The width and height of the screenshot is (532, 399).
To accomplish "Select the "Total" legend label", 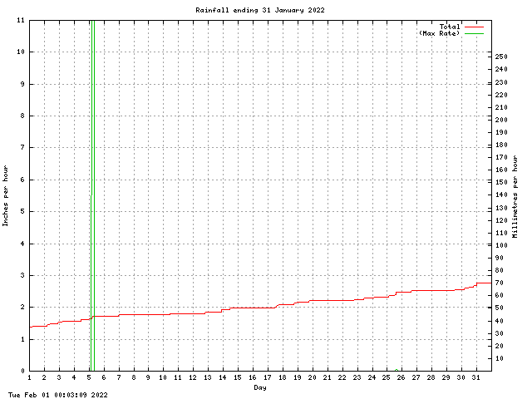I will pos(450,27).
